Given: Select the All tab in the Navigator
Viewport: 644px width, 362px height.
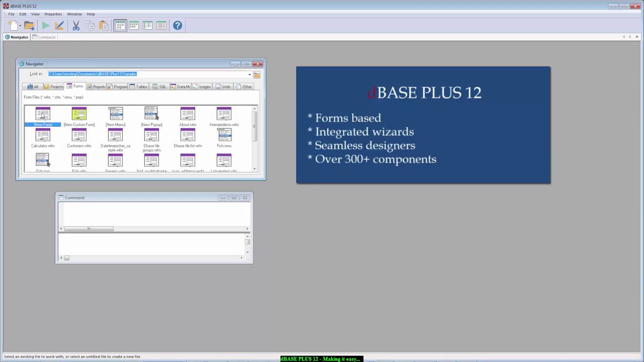Looking at the screenshot, I should pyautogui.click(x=33, y=86).
